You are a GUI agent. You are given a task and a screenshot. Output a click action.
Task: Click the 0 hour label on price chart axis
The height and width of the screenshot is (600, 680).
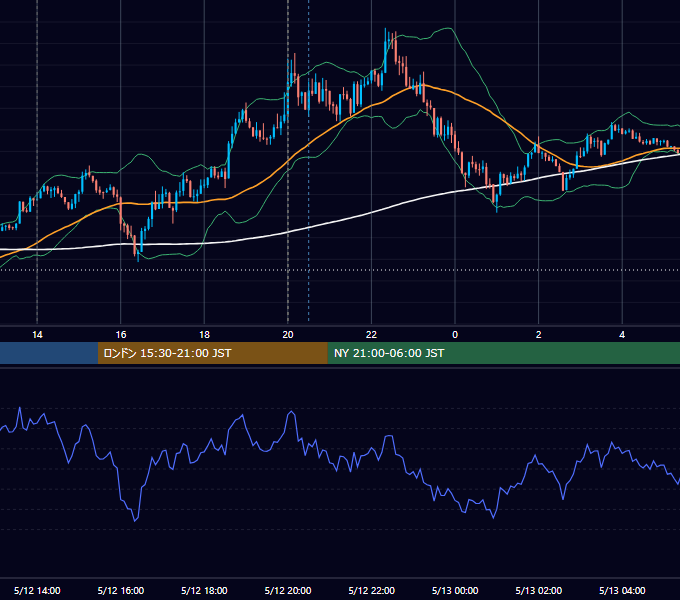[455, 335]
